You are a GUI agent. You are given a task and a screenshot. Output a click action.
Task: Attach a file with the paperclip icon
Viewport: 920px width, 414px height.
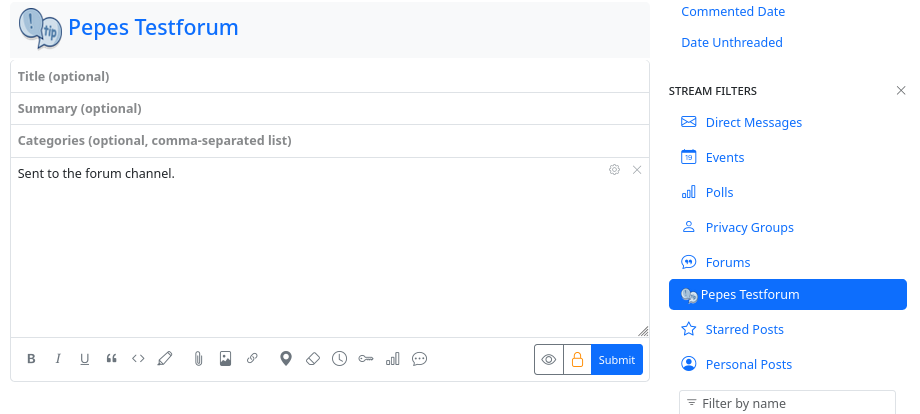[x=198, y=359]
